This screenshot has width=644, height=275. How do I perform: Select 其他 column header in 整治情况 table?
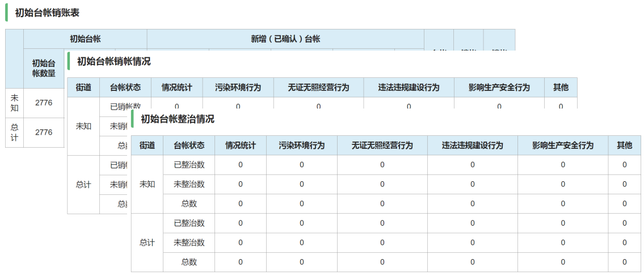click(x=624, y=145)
